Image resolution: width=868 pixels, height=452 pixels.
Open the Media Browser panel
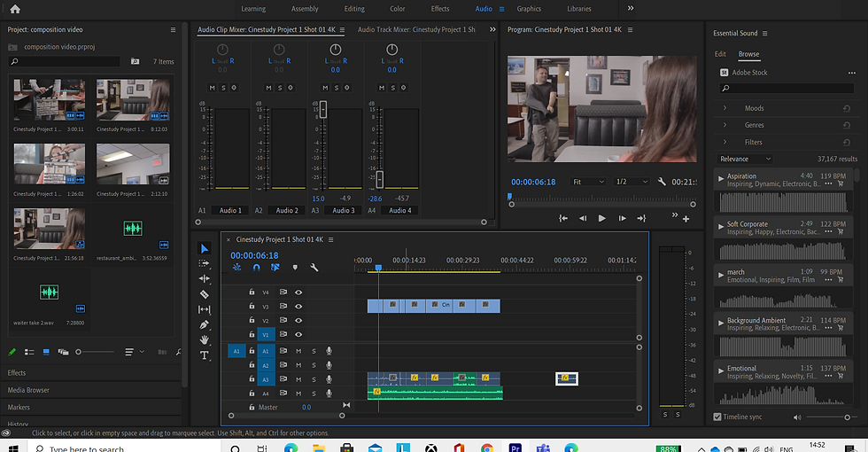click(x=28, y=390)
